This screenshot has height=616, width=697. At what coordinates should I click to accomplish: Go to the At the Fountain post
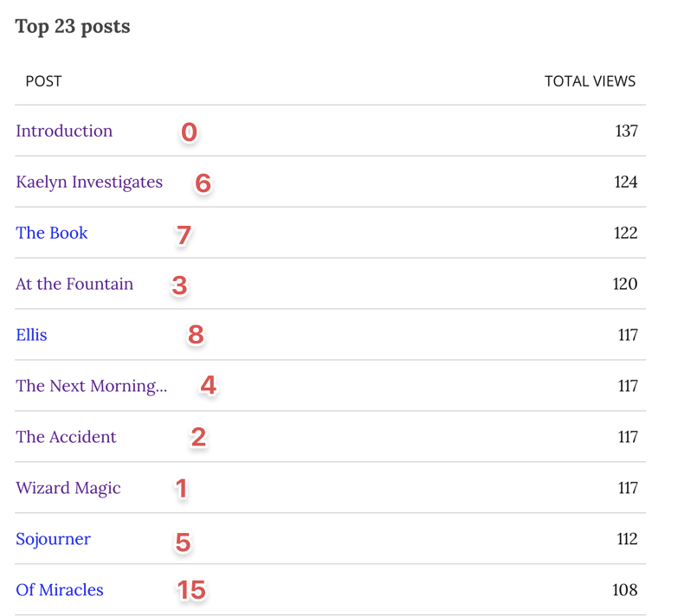pos(74,285)
